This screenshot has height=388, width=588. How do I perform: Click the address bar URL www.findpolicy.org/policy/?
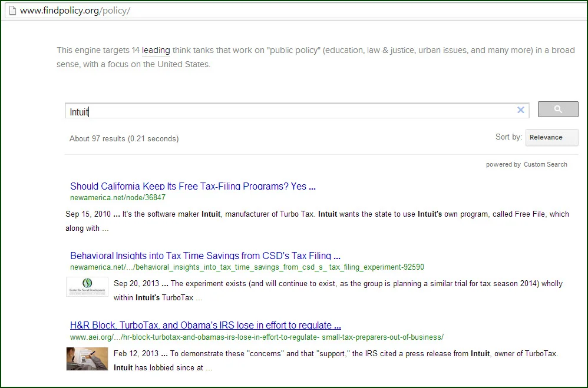point(75,11)
